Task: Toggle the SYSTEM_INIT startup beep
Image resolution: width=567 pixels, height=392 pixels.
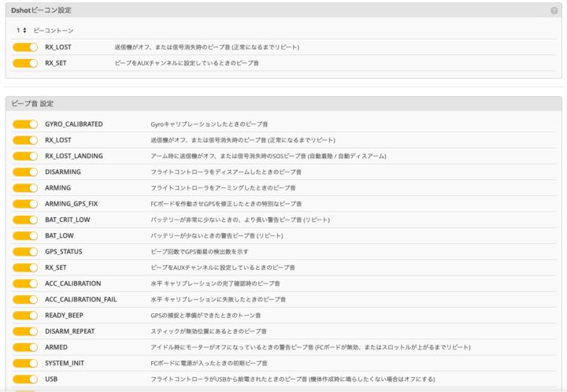Action: (x=25, y=363)
